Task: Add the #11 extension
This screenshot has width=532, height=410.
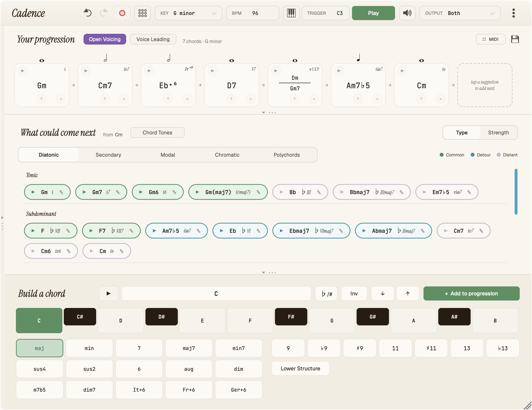Action: [431, 348]
